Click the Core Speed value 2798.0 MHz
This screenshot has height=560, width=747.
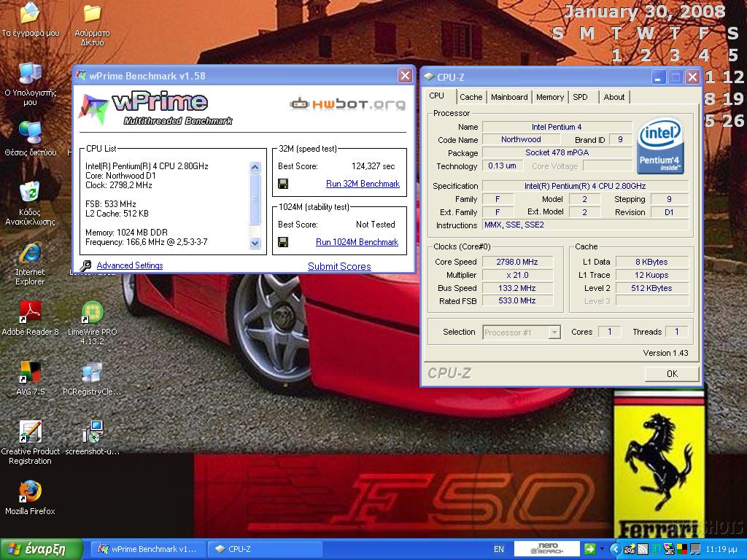click(x=517, y=262)
